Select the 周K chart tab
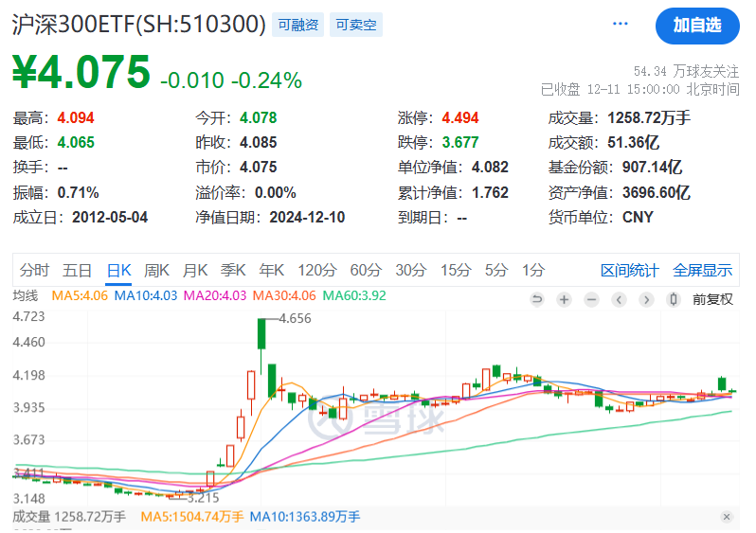The image size is (756, 533). pos(156,271)
